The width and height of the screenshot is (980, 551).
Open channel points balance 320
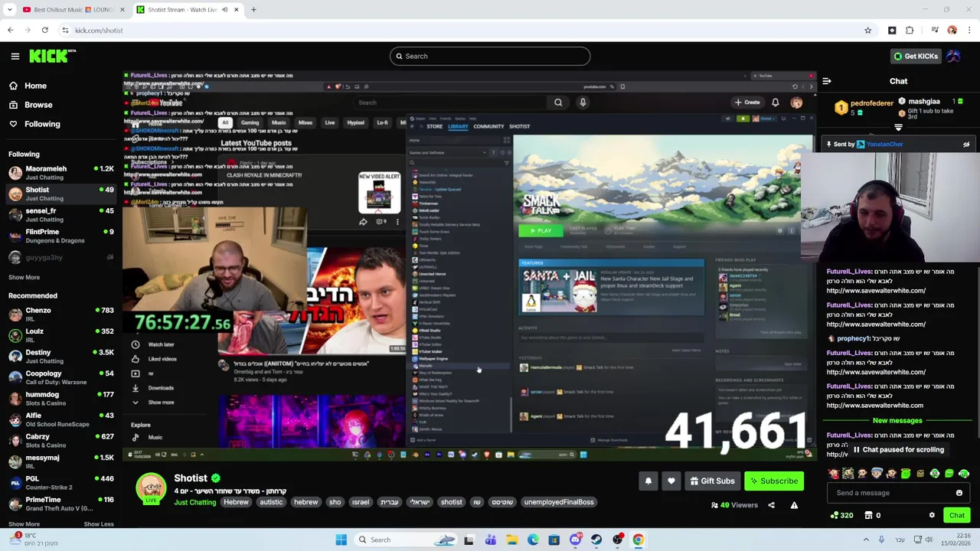[x=841, y=516]
